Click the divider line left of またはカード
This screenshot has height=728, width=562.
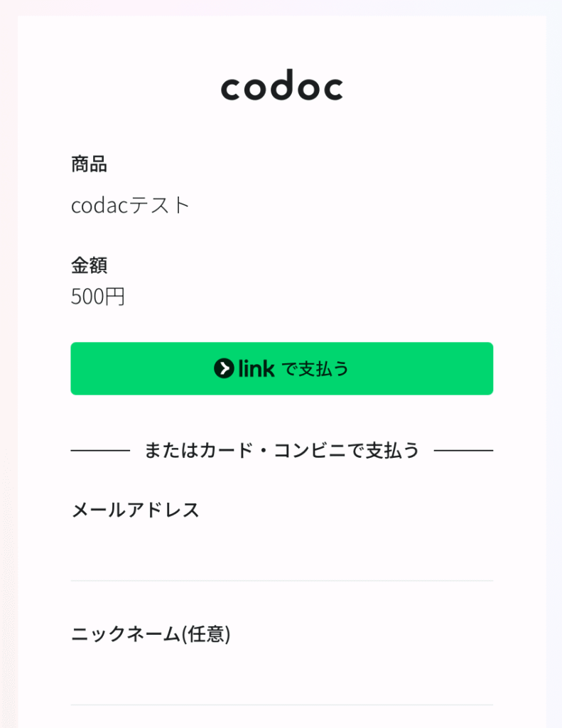100,450
